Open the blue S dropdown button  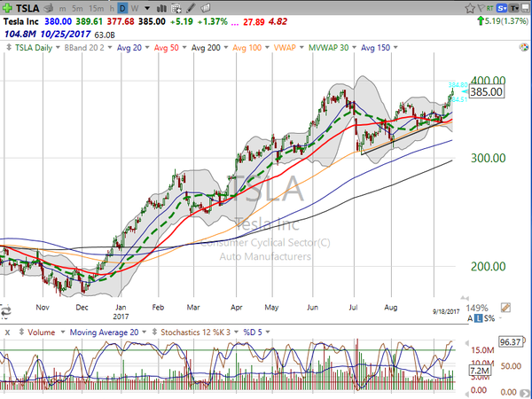502,8
